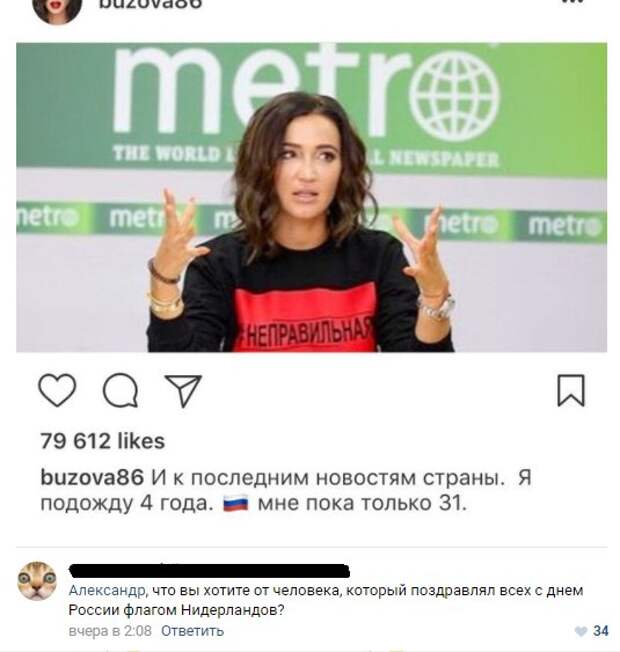Viewport: 620px width, 652px height.
Task: Click the metro globe logo in photo
Action: pos(454,96)
